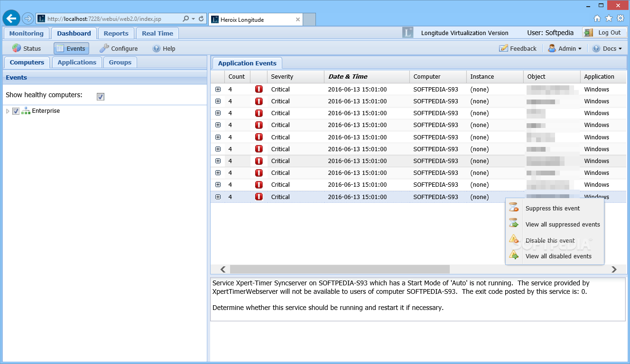
Task: Select the Computers tab
Action: coord(27,62)
